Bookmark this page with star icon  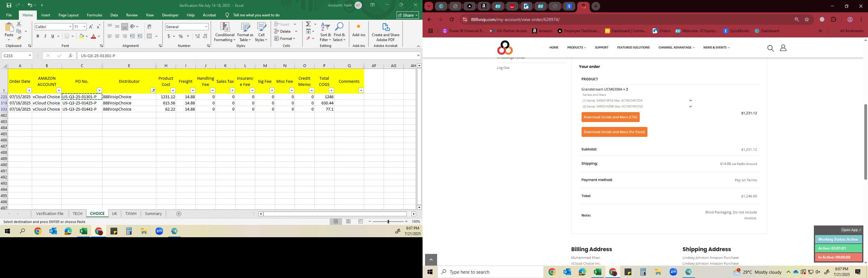point(807,19)
